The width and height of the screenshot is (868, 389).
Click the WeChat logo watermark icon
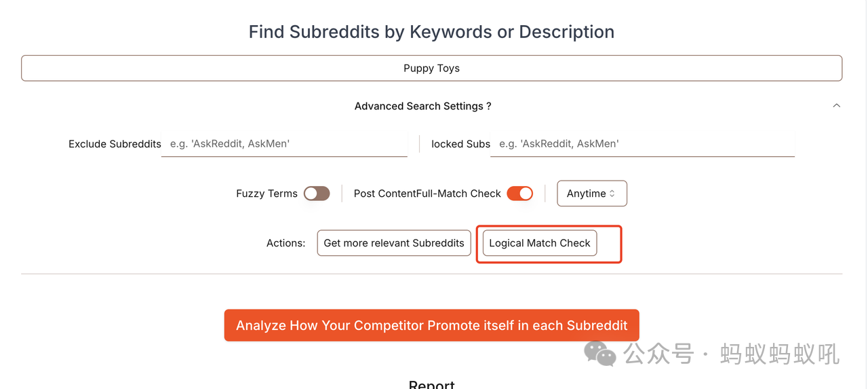tap(599, 354)
